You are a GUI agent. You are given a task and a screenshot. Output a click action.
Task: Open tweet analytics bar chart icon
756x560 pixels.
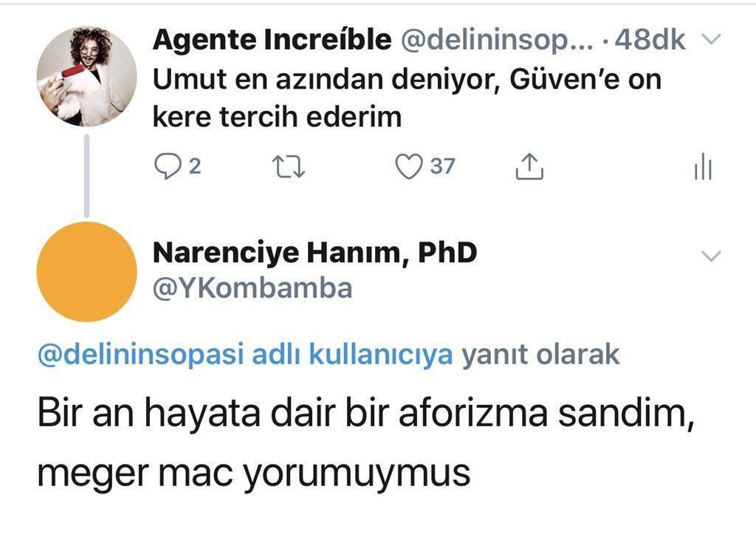702,168
